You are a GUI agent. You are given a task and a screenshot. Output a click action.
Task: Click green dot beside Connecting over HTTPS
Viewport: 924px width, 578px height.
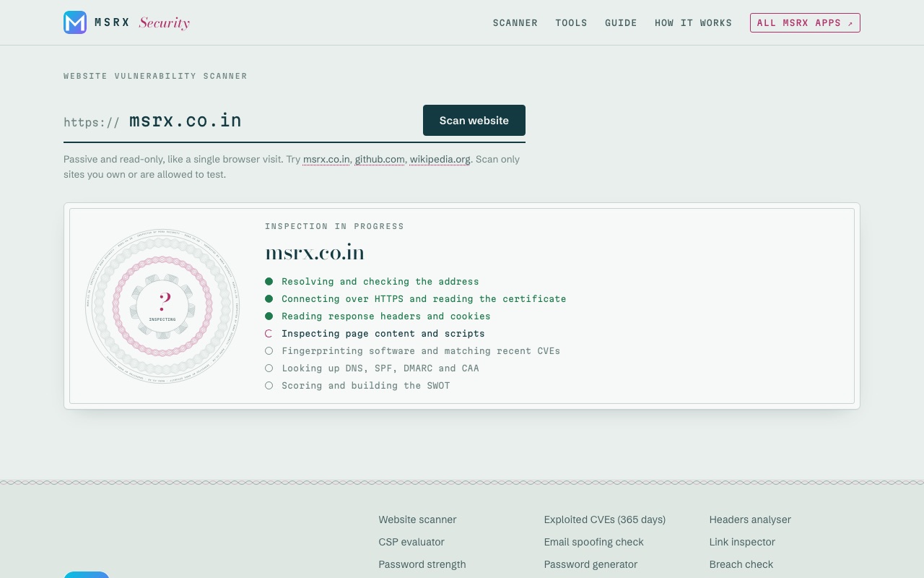269,299
